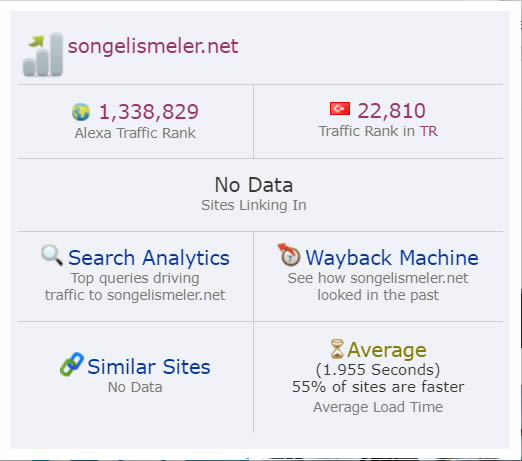The image size is (522, 461).
Task: Click the green Average load speed text
Action: (387, 350)
